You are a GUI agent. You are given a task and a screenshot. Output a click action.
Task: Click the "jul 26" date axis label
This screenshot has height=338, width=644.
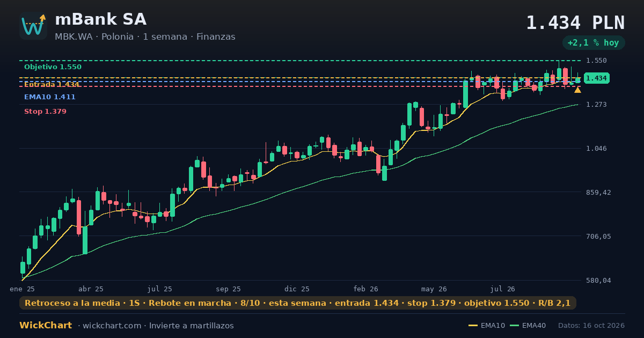tap(503, 289)
